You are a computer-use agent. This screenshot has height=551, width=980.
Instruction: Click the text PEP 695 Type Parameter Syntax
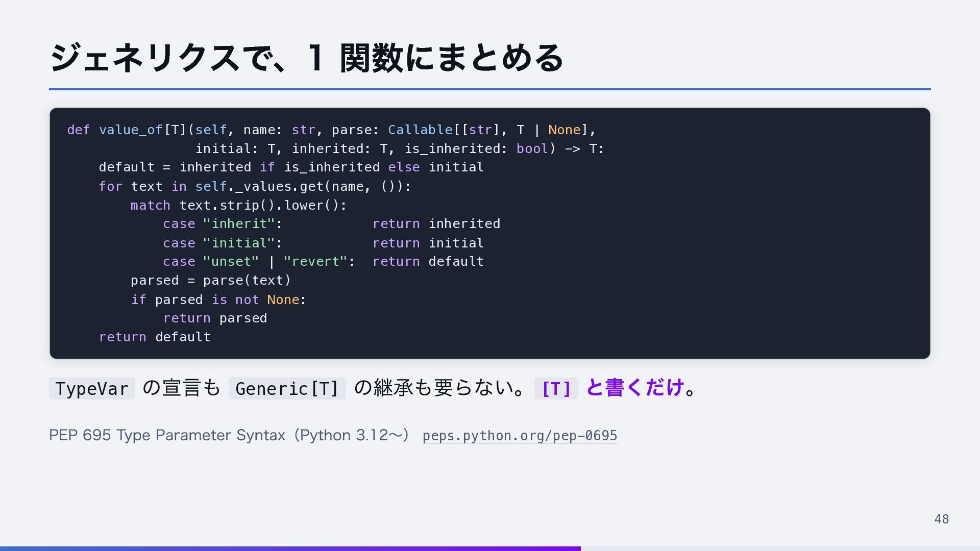(x=167, y=435)
